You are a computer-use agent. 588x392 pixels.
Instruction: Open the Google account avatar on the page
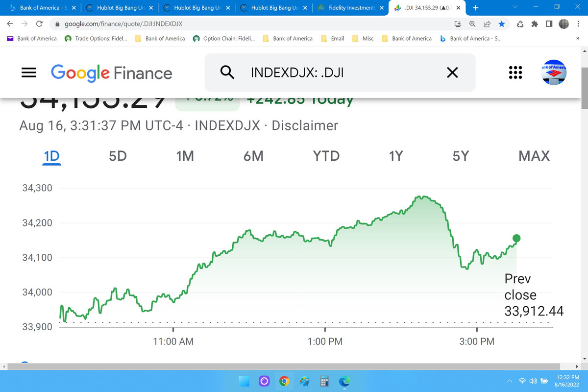click(554, 73)
